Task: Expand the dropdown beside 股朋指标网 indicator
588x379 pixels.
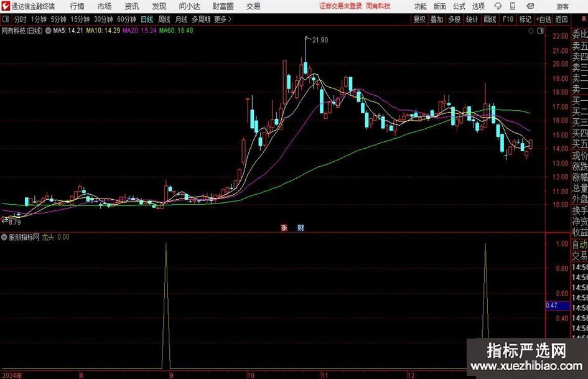Action: (4, 236)
